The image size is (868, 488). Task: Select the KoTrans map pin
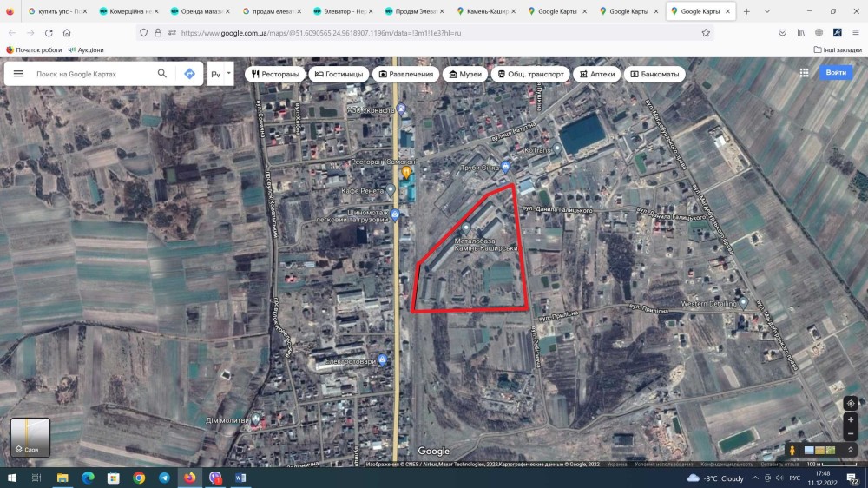(x=557, y=148)
